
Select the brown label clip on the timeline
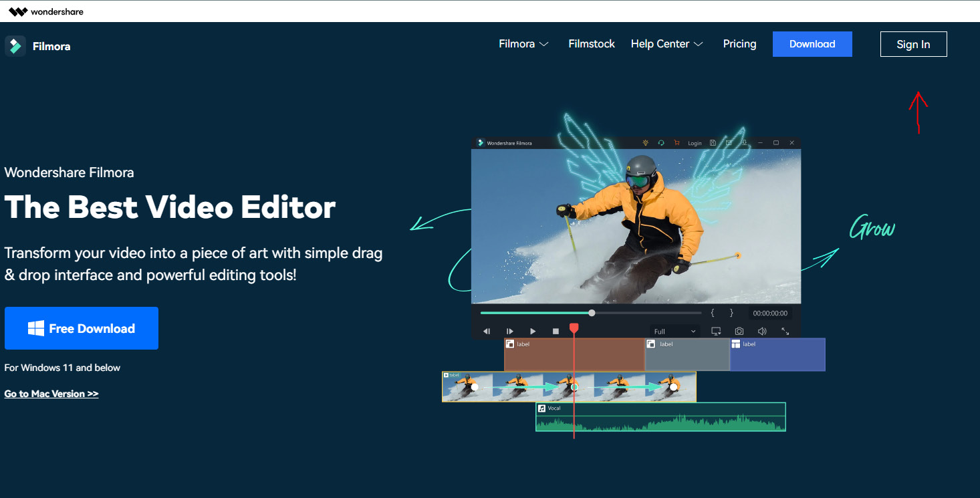[x=574, y=354]
